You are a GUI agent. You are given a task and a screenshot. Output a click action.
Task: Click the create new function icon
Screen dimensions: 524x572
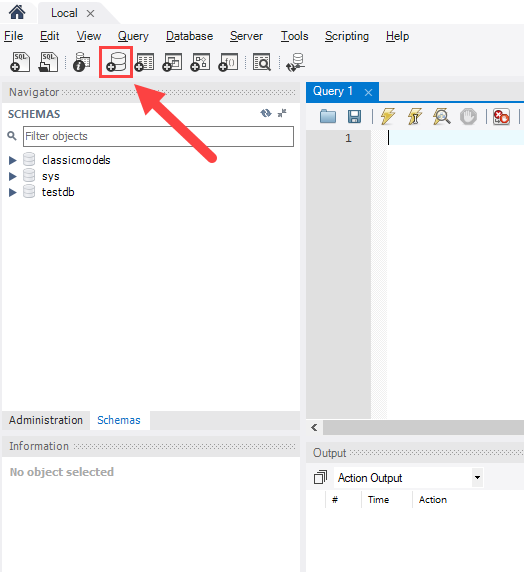click(228, 62)
